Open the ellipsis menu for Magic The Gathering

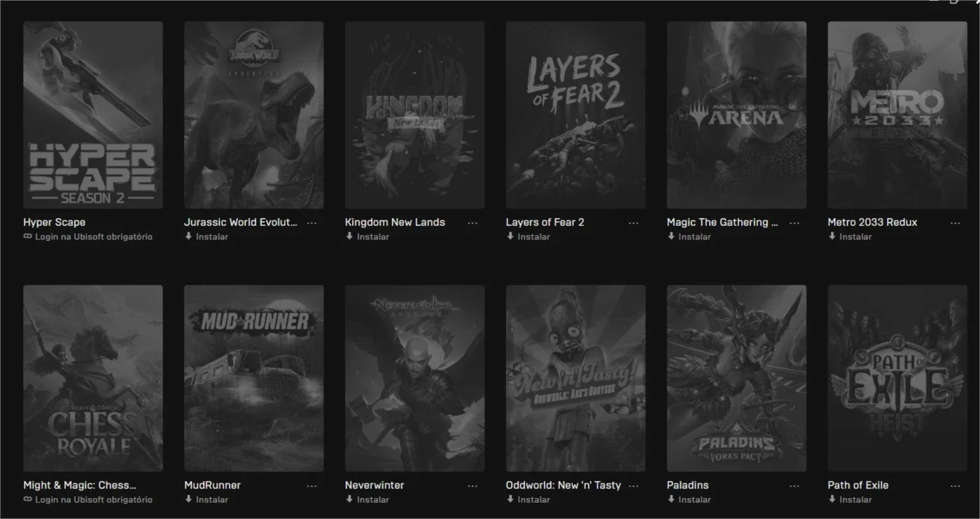coord(794,223)
